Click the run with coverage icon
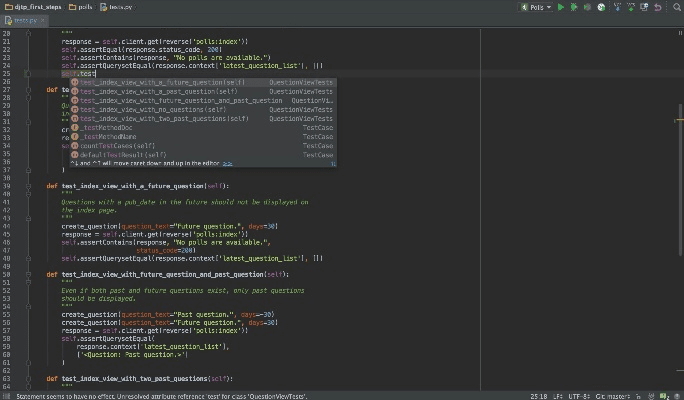Screen dimensions: 684x400 [586, 7]
